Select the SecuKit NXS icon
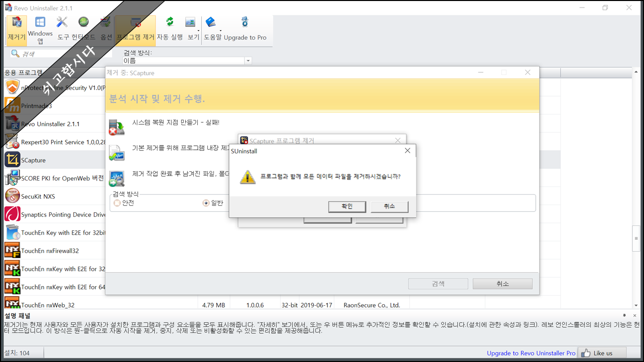Viewport: 644px width, 362px height. click(x=13, y=196)
